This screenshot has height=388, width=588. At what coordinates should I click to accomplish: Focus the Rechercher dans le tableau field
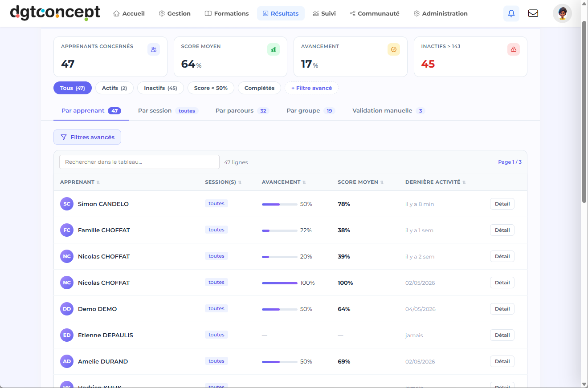tap(139, 162)
